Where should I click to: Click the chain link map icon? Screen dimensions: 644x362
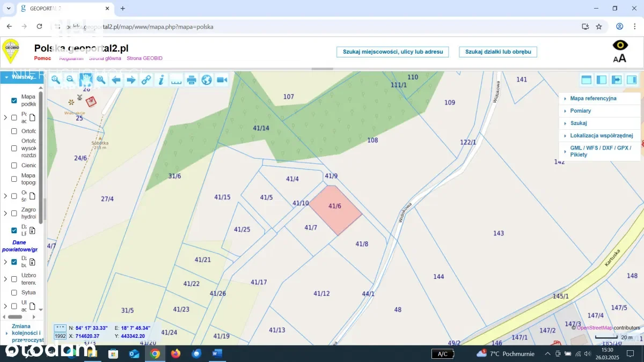(x=146, y=80)
